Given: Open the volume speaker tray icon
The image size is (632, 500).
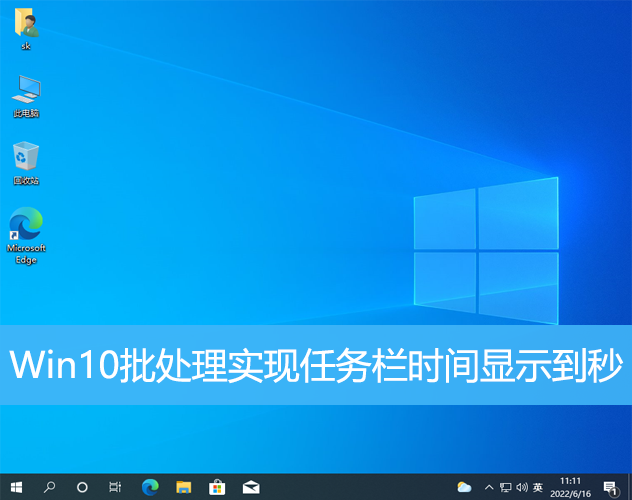Looking at the screenshot, I should click(521, 487).
